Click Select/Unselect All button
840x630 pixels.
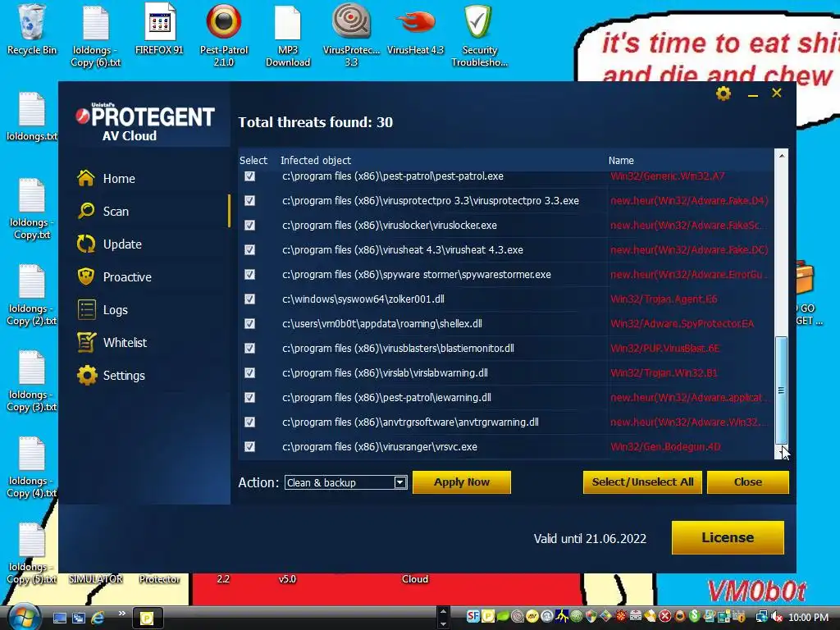tap(642, 482)
